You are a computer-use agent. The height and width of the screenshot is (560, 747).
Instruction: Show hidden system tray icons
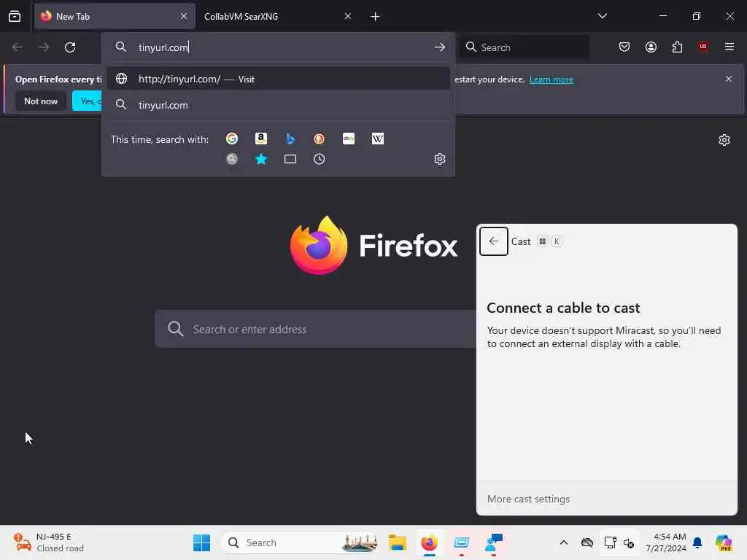(x=564, y=542)
